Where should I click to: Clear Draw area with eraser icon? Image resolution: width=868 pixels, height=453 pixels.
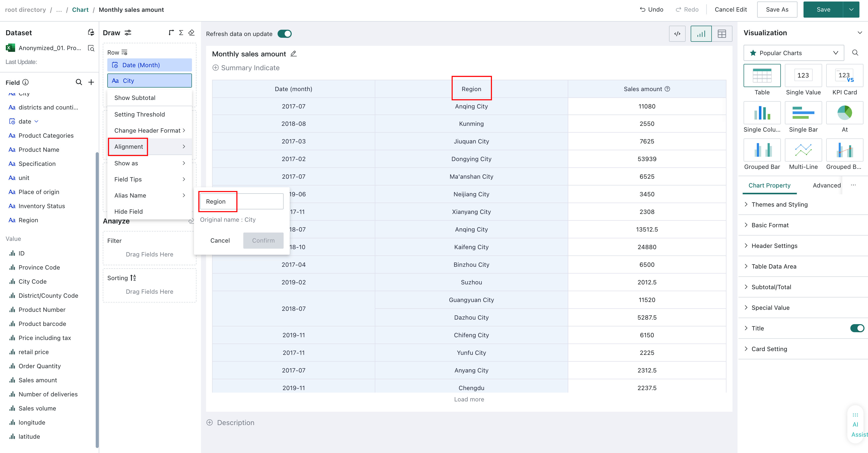pos(191,33)
